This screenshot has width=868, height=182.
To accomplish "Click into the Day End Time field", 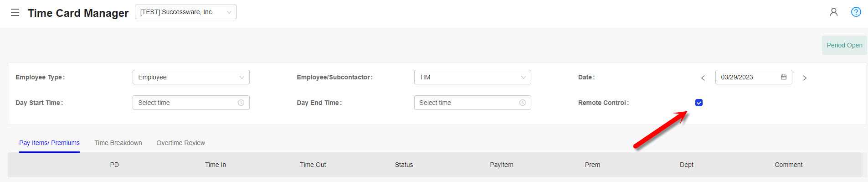I will click(473, 103).
